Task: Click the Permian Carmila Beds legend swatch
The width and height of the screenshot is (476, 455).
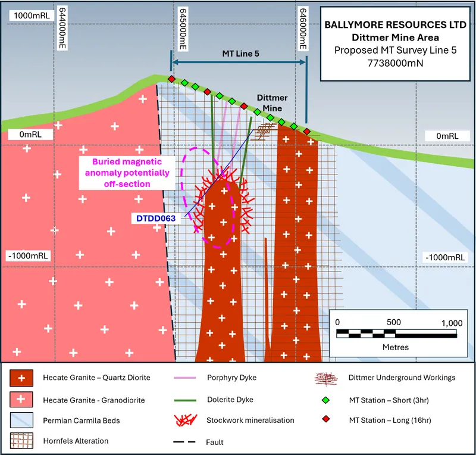Action: [x=21, y=420]
